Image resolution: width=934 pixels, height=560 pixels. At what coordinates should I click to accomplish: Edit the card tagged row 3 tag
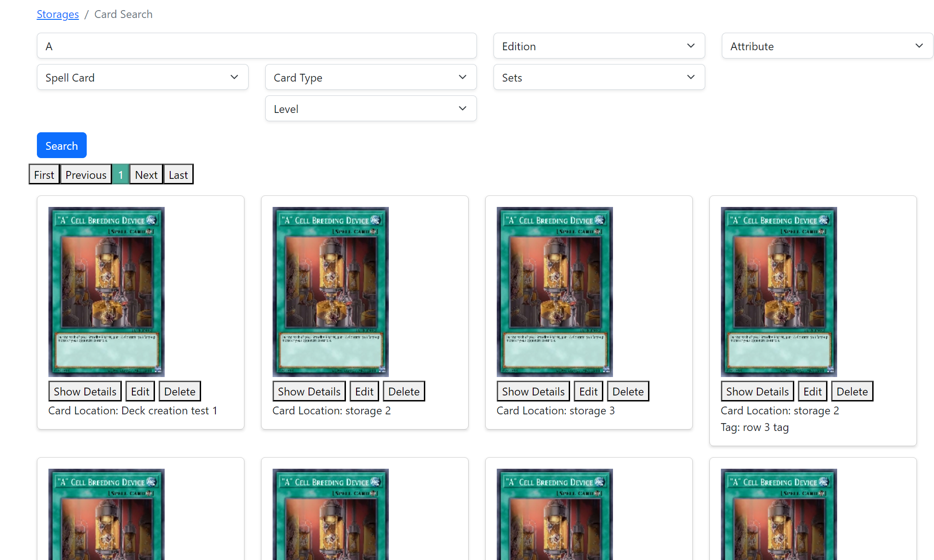813,391
